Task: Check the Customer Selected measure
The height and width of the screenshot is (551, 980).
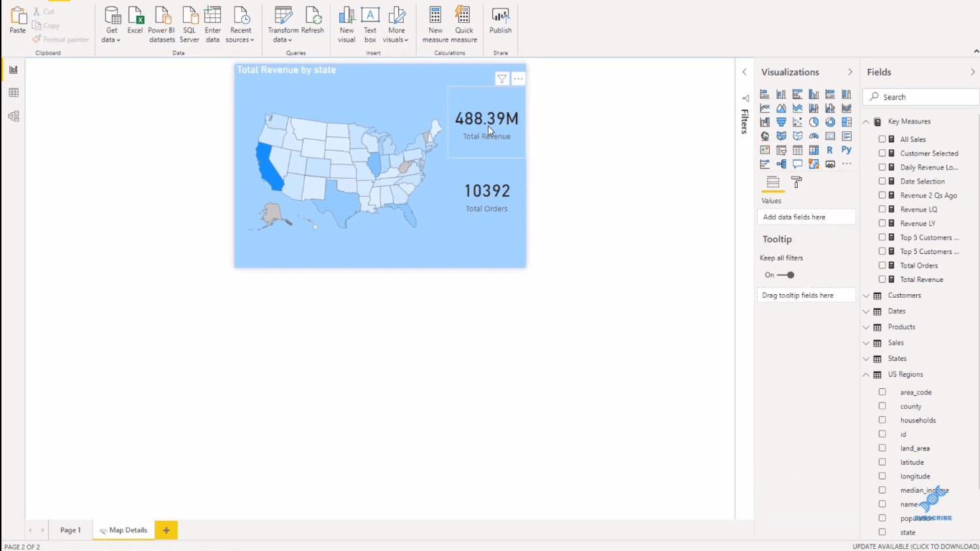Action: click(882, 154)
